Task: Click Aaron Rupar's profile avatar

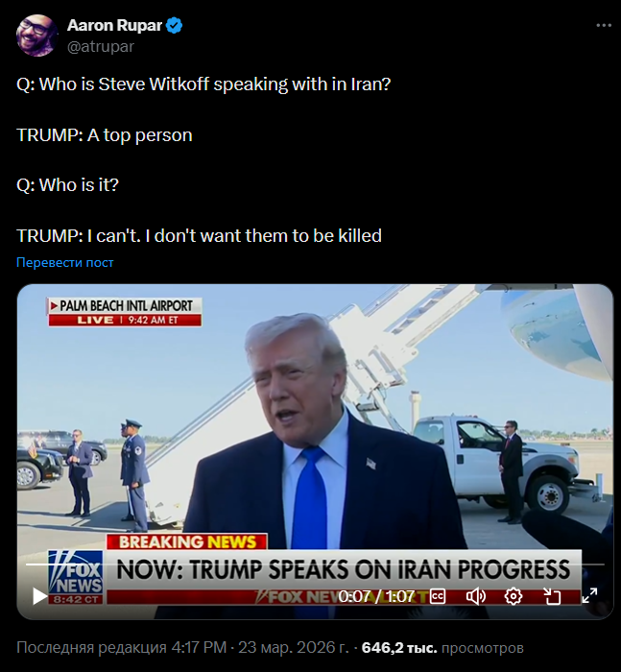Action: pos(36,36)
